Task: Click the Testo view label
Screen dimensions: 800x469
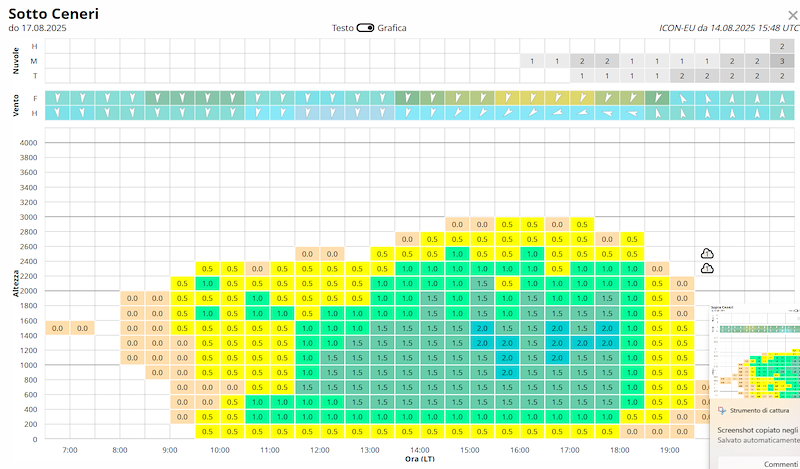Action: (x=343, y=28)
